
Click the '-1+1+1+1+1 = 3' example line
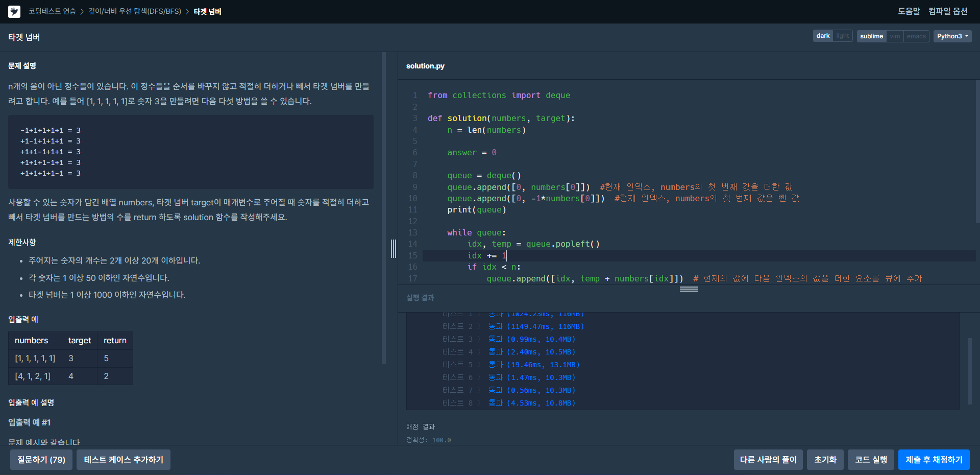[51, 130]
